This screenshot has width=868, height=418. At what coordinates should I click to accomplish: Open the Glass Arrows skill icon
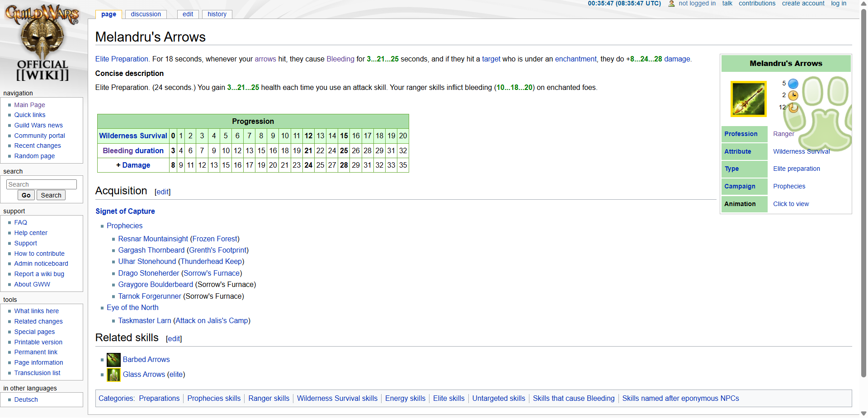113,375
